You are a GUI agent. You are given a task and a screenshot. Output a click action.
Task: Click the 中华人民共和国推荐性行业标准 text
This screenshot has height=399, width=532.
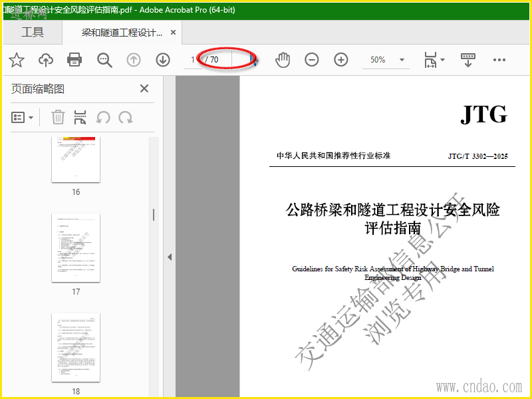pyautogui.click(x=334, y=156)
